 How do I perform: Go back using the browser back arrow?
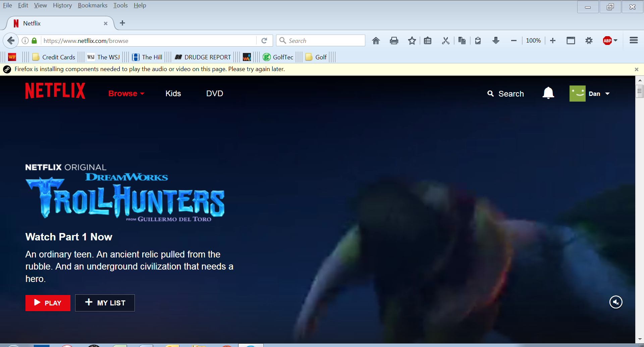(11, 41)
